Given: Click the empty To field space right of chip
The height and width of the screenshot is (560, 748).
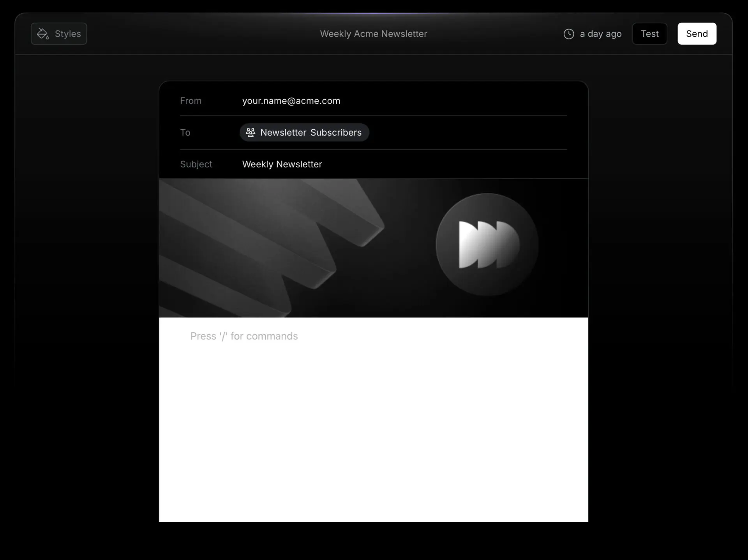Looking at the screenshot, I should tap(467, 132).
